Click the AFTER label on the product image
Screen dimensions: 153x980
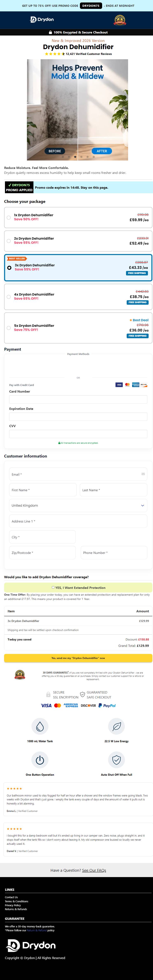[102, 151]
